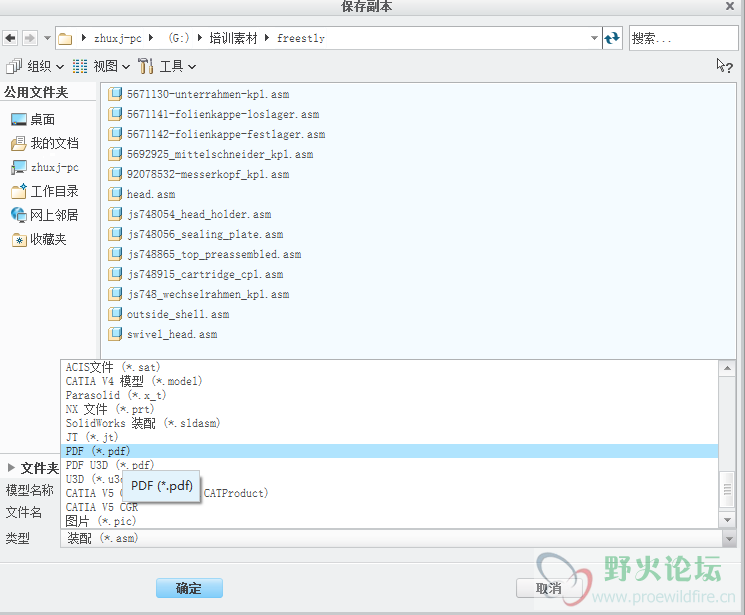
Task: Choose SolidWorks 装配 (*.sldasm) type
Action: coord(389,423)
